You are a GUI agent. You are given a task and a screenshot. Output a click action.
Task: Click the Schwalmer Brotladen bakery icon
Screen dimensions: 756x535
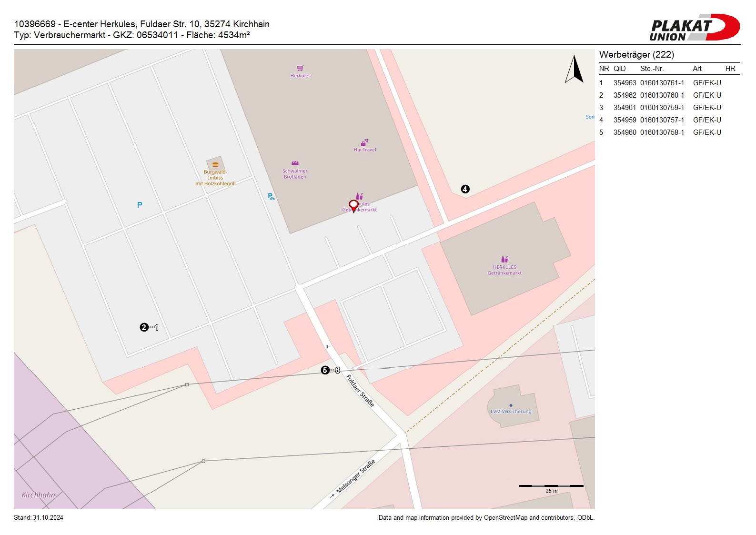[295, 163]
